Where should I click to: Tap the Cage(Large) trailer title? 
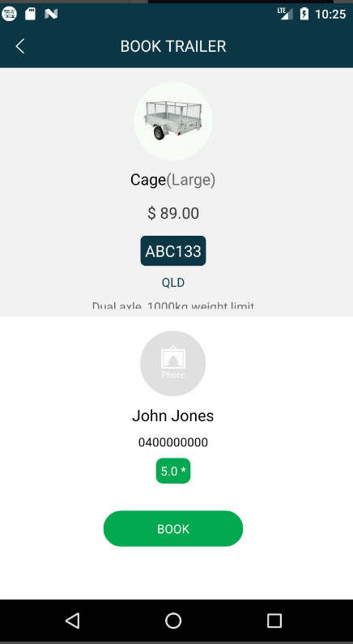click(x=172, y=180)
